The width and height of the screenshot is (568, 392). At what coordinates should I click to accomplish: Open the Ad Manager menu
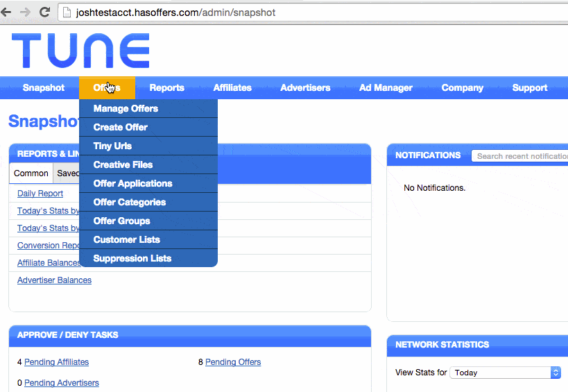pos(386,87)
